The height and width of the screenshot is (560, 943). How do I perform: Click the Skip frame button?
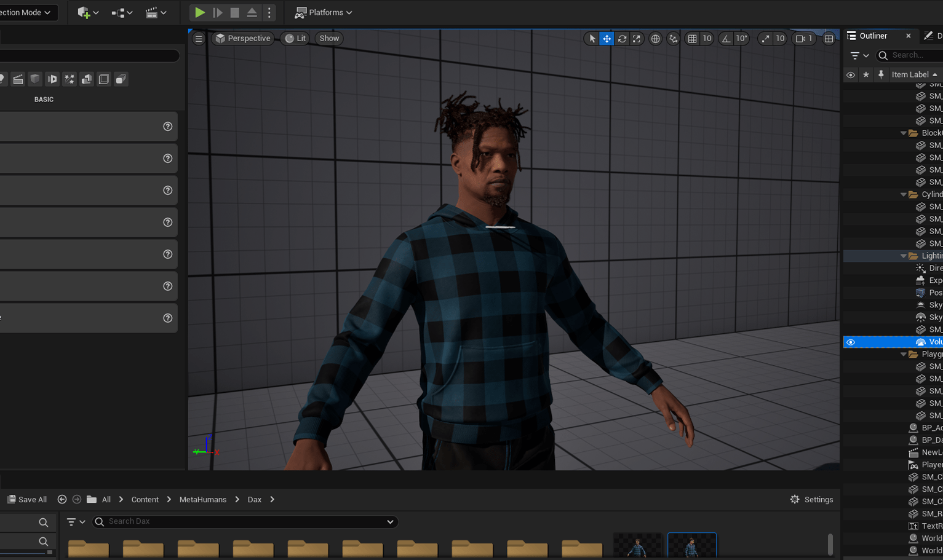(x=217, y=12)
